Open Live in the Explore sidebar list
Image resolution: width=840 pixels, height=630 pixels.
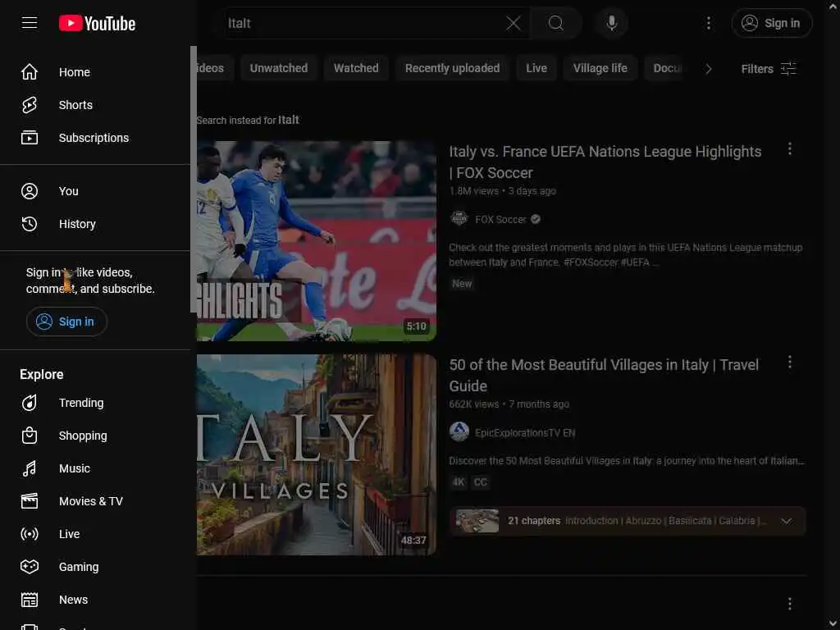point(95,534)
